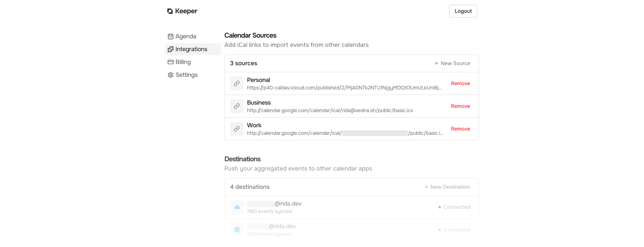Remove the Personal calendar source
Viewport: 644px width, 247px height.
460,83
